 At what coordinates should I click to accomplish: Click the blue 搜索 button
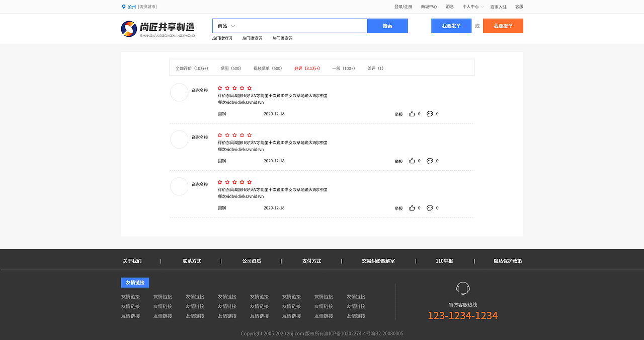point(387,26)
